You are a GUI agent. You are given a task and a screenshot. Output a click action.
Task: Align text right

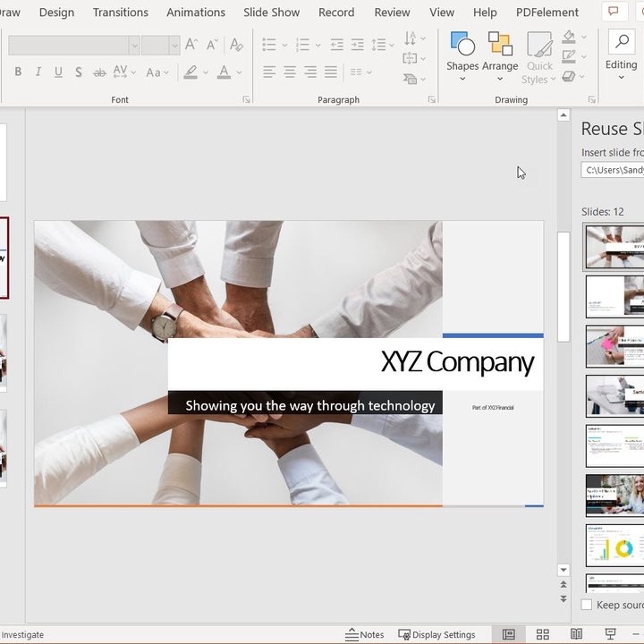pyautogui.click(x=310, y=72)
